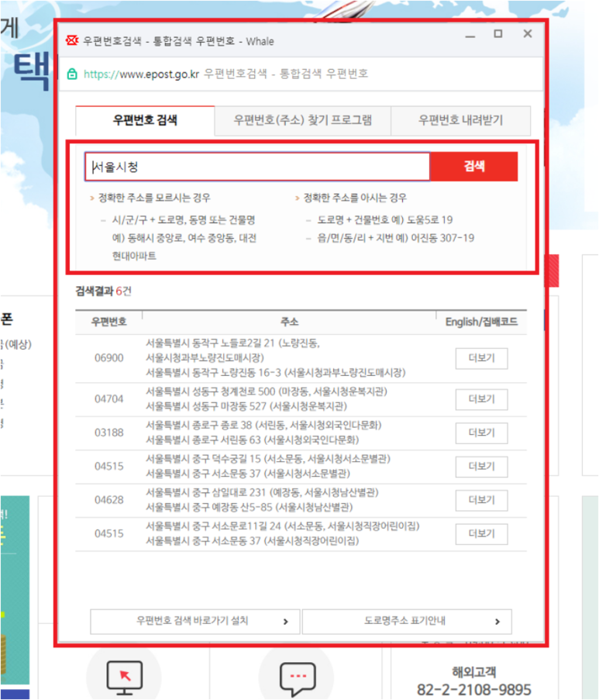This screenshot has height=700, width=599.
Task: Click postal code 04628 cell
Action: pyautogui.click(x=109, y=499)
